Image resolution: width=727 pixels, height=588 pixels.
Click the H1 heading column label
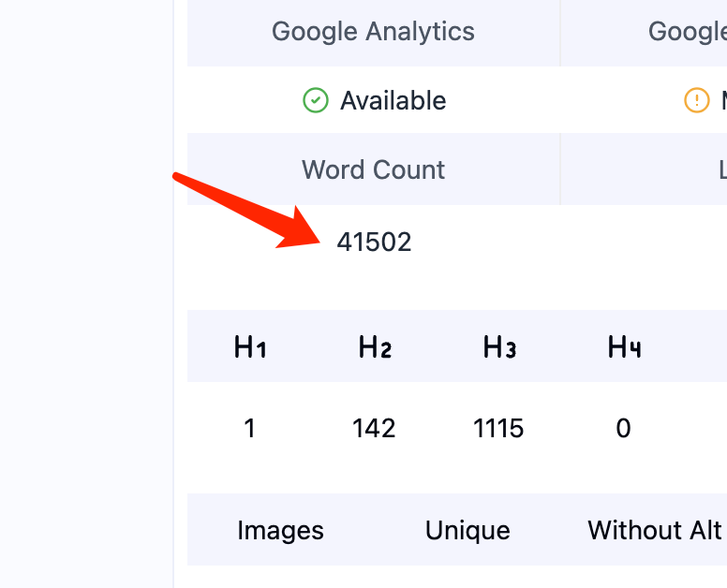[x=249, y=346]
